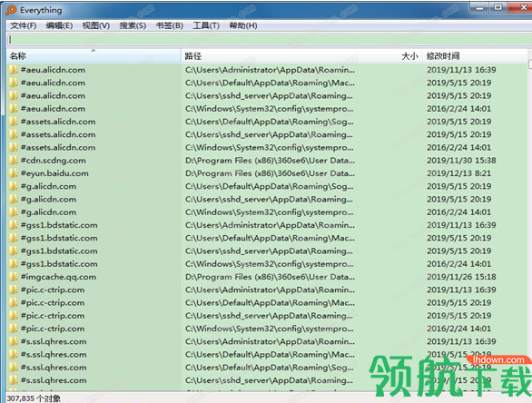The width and height of the screenshot is (532, 403).
Task: Select folder icon of #assets.alicdn.com dated 2016/2/24
Action: coord(14,148)
